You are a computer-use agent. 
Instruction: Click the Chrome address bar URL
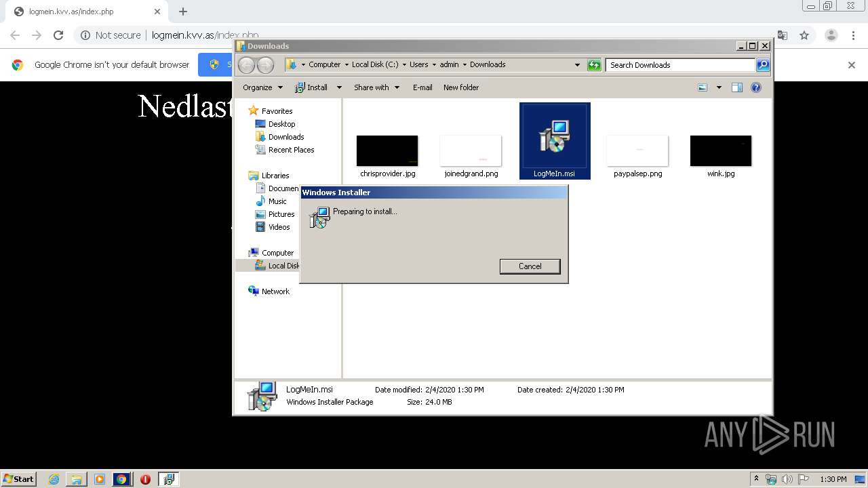(205, 35)
